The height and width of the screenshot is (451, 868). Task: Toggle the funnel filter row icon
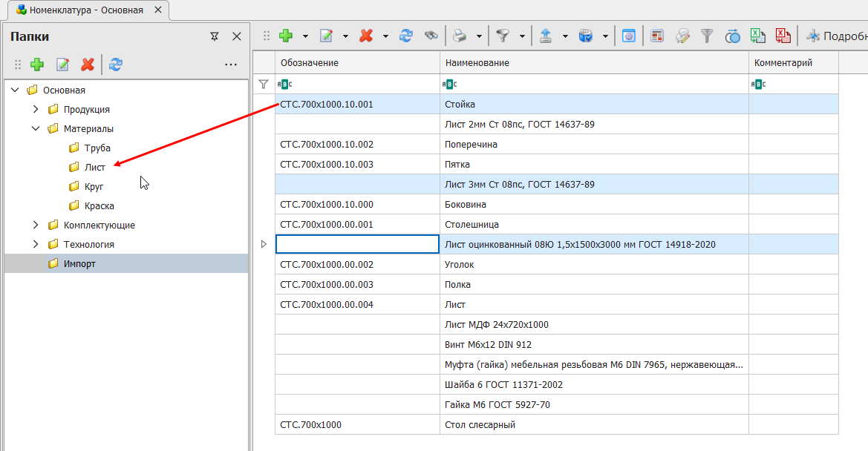263,85
